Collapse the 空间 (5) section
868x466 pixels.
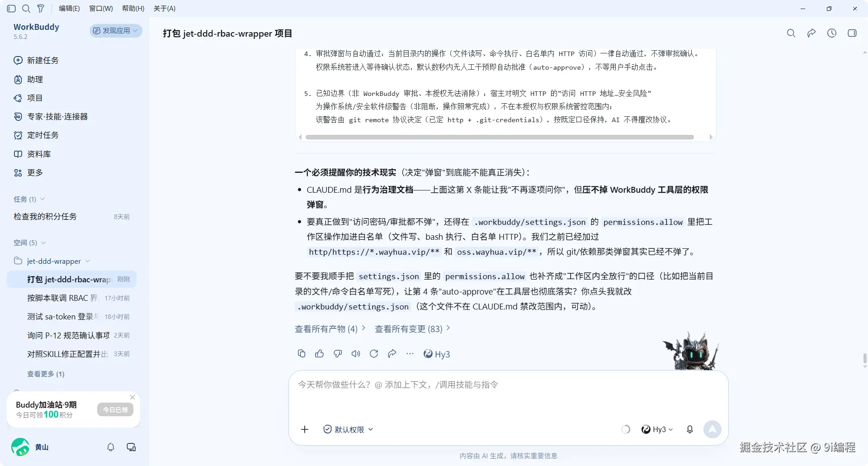click(x=30, y=243)
